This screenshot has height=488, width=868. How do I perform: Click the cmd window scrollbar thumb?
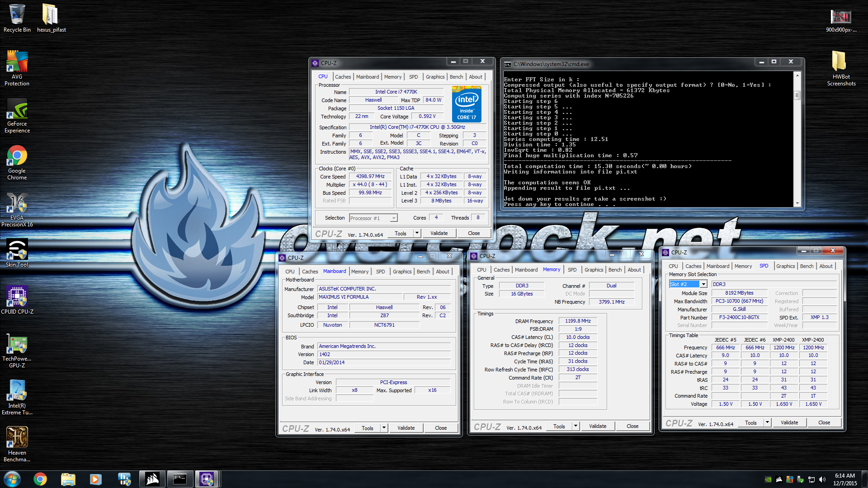[x=797, y=95]
